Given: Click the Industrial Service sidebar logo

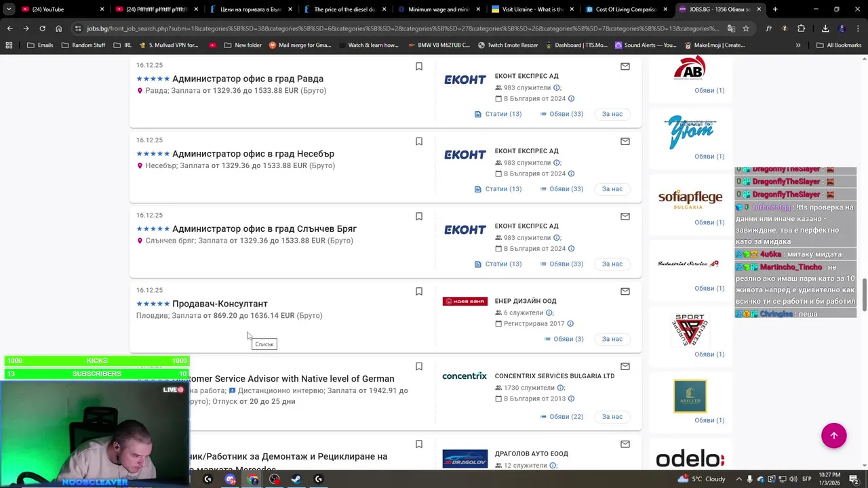Looking at the screenshot, I should (688, 264).
